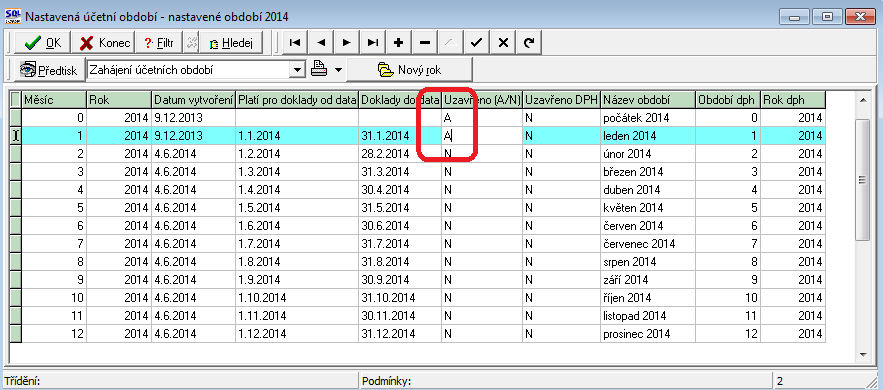Click Uzavřeno cell in the leden 2014 row
The height and width of the screenshot is (390, 883).
click(481, 136)
